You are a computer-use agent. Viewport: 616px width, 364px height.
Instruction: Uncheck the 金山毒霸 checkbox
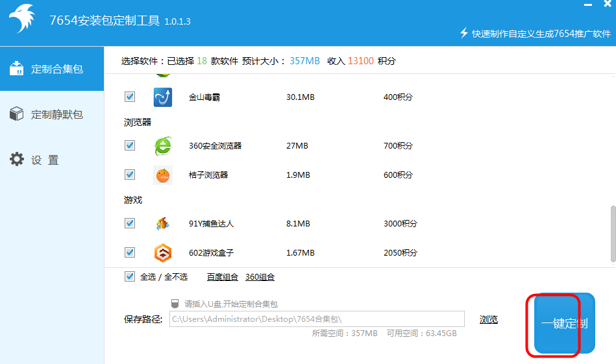(130, 97)
